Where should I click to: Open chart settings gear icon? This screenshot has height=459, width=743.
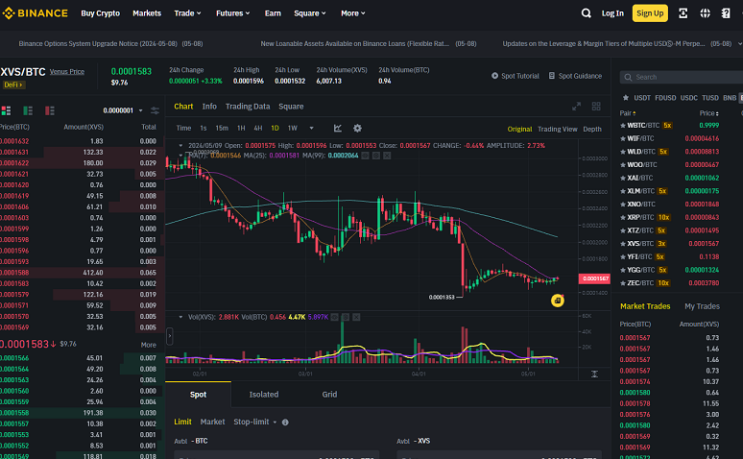[x=357, y=128]
